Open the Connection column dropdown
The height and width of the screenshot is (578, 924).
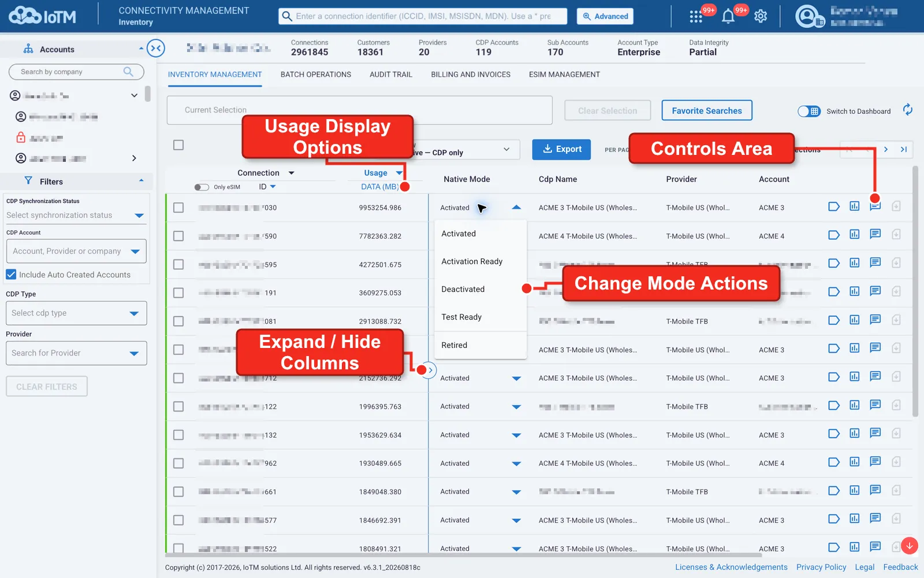[291, 173]
